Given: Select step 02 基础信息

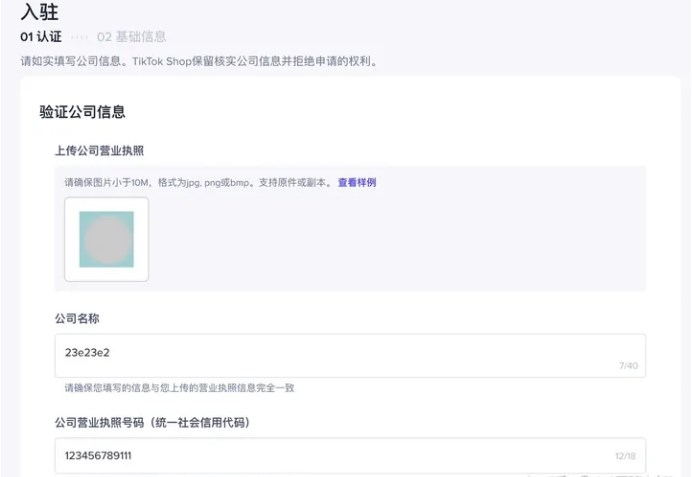Looking at the screenshot, I should tap(132, 37).
